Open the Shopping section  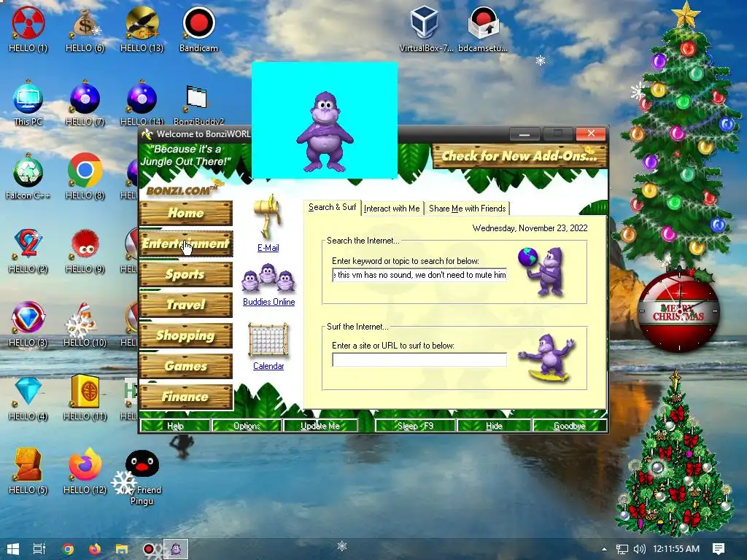point(186,335)
